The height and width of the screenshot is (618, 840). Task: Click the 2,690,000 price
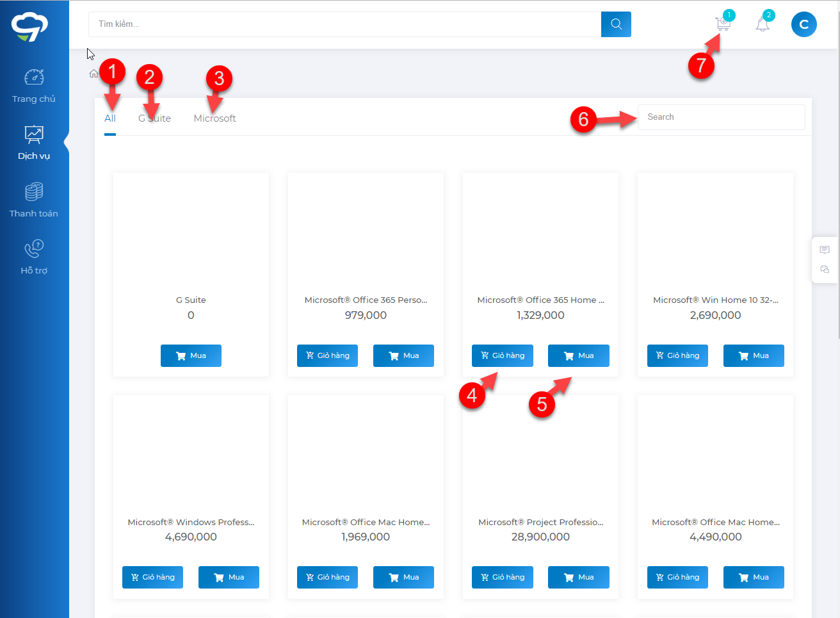pos(716,315)
